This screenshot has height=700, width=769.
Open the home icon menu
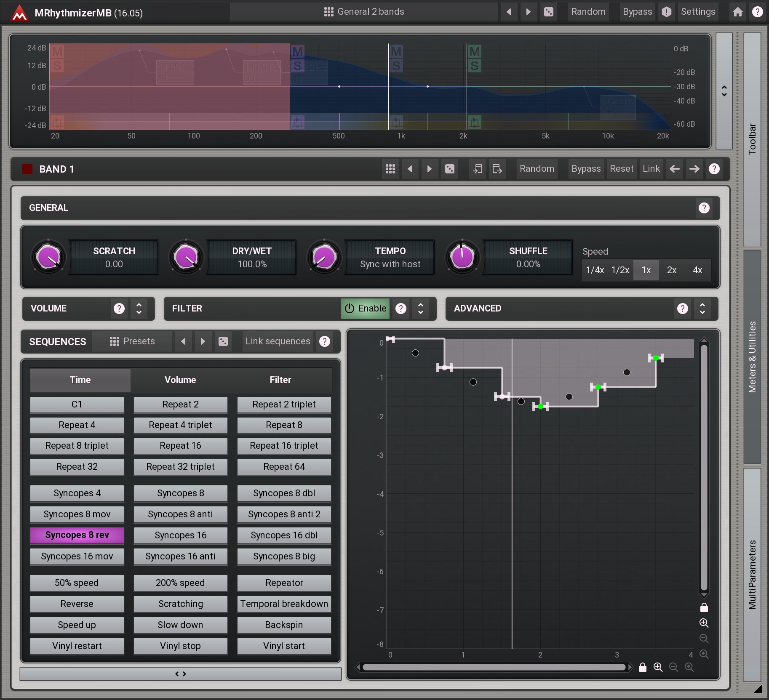point(737,12)
